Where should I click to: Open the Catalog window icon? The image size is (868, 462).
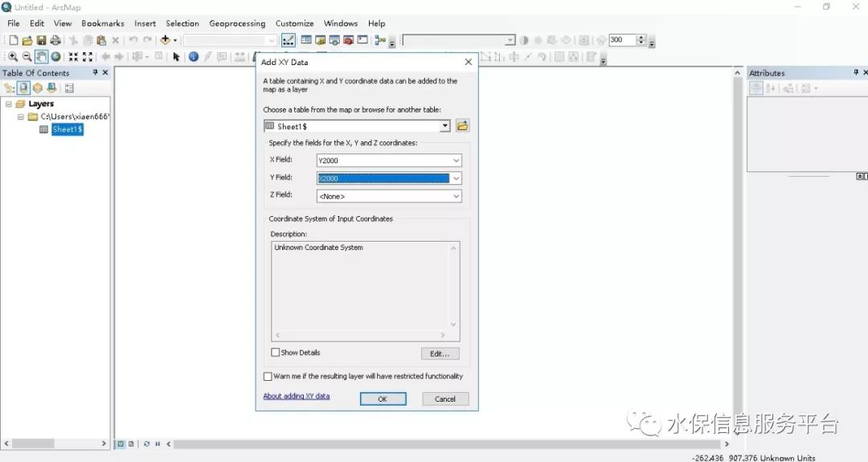(320, 40)
